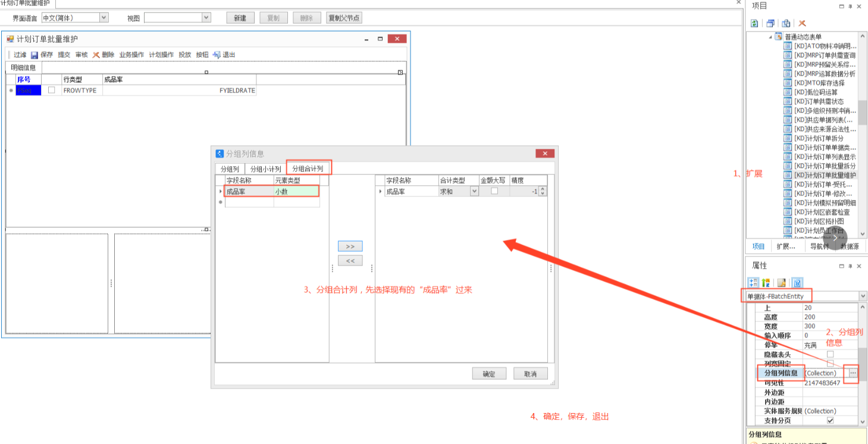Click the 删除 red X toolbar icon
This screenshot has width=868, height=444.
(x=96, y=55)
